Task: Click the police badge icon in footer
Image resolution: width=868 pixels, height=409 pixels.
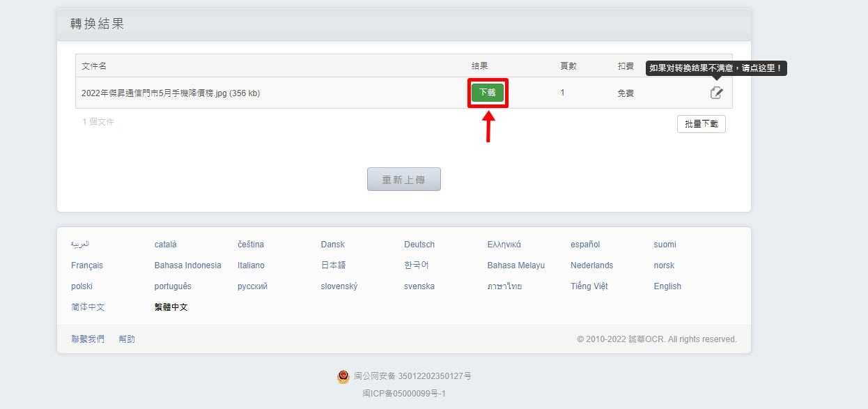Action: (x=343, y=377)
